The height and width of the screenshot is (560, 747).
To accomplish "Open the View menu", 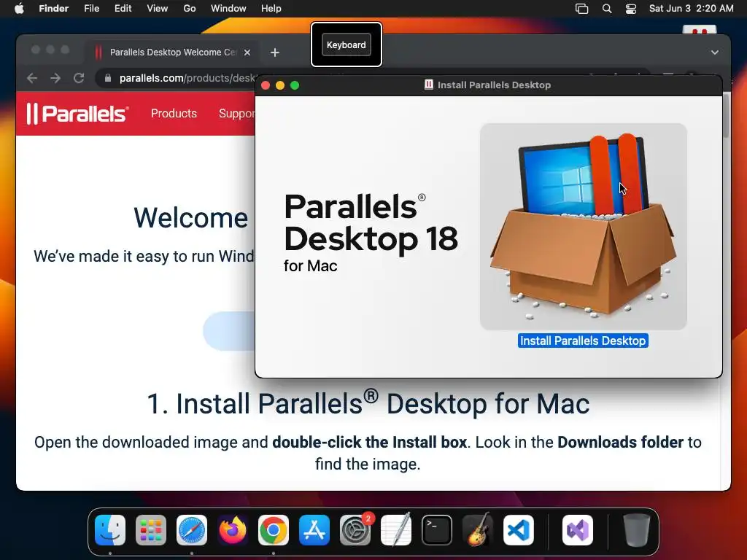I will point(158,9).
